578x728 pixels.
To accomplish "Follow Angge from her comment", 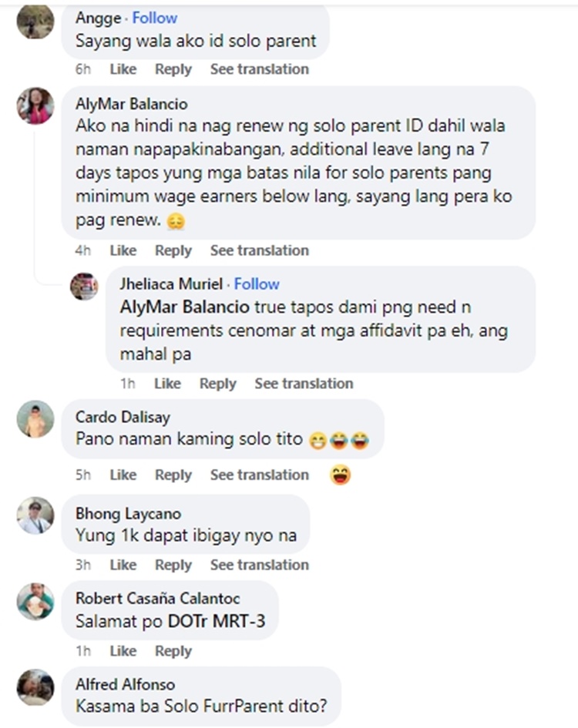I will pos(155,18).
